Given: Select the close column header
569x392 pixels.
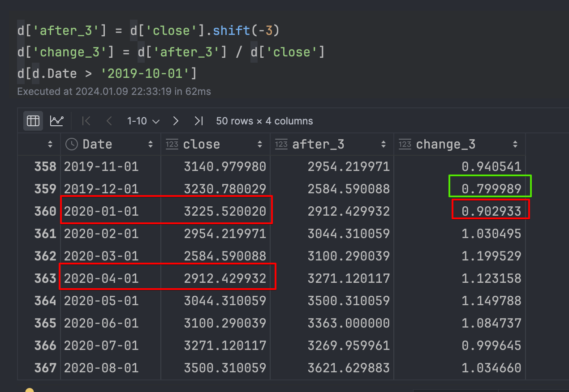Looking at the screenshot, I should click(x=216, y=144).
